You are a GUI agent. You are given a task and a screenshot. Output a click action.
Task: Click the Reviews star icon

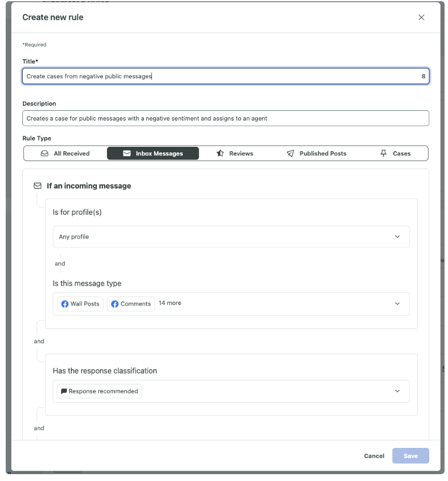(220, 153)
